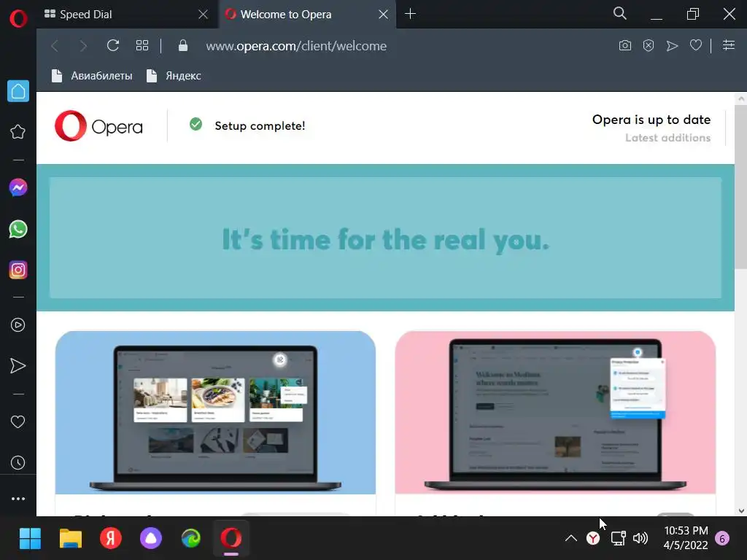
Task: Reload the current page
Action: pos(113,46)
